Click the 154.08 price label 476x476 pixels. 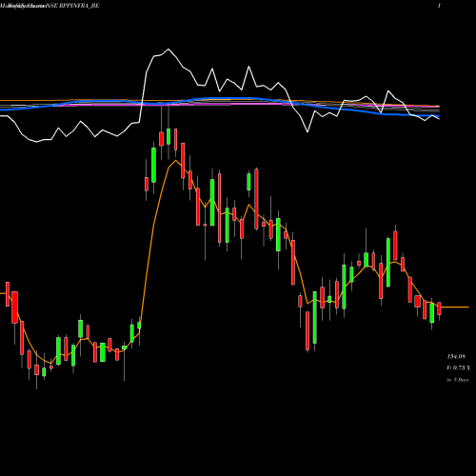click(x=456, y=357)
